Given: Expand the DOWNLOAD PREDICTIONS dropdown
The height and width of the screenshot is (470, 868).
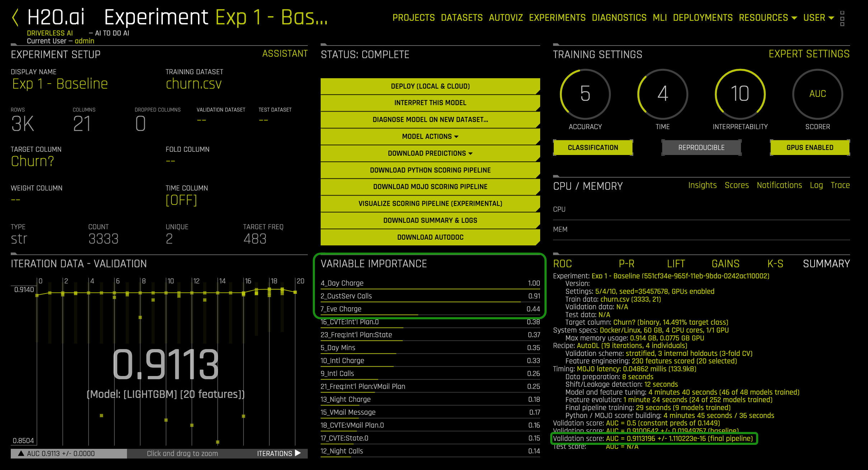Looking at the screenshot, I should tap(430, 153).
